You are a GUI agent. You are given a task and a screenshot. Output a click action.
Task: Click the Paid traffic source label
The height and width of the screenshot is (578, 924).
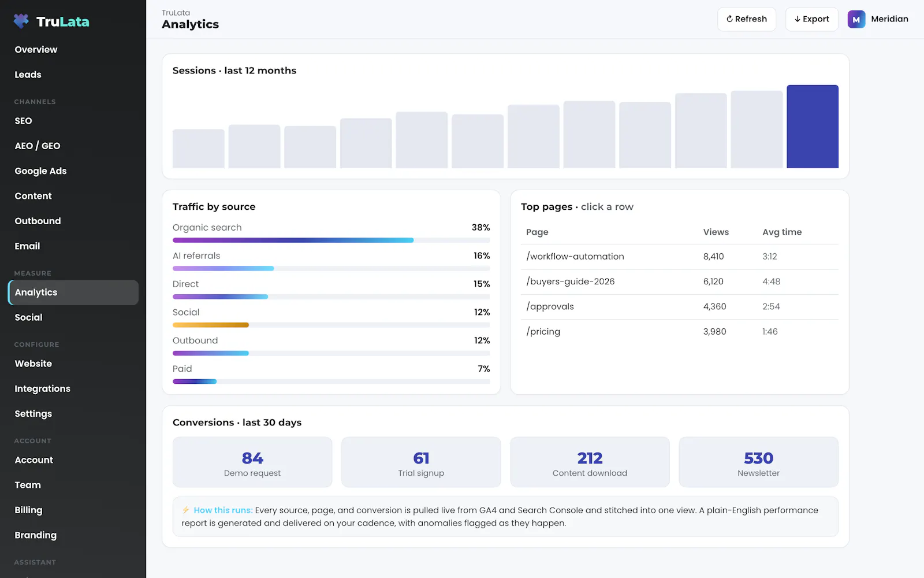[x=182, y=369]
